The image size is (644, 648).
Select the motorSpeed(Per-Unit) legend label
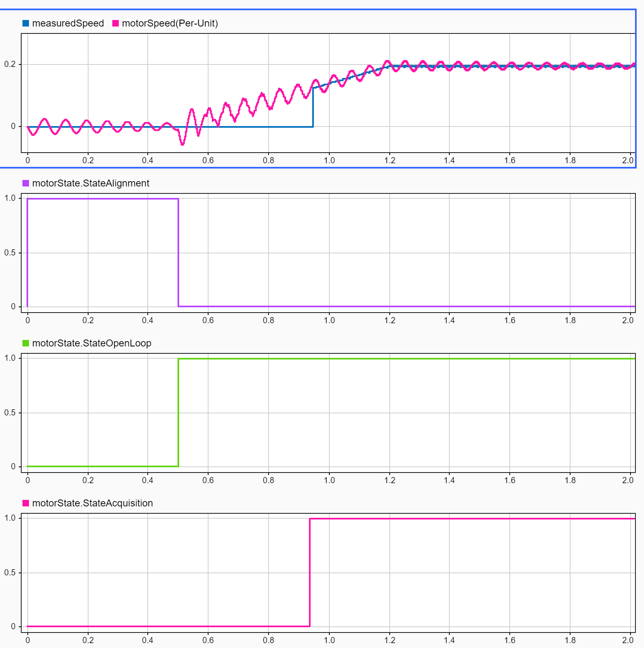[170, 23]
